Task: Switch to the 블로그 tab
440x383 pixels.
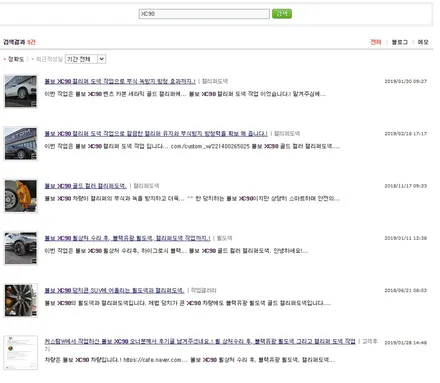Action: (x=400, y=42)
